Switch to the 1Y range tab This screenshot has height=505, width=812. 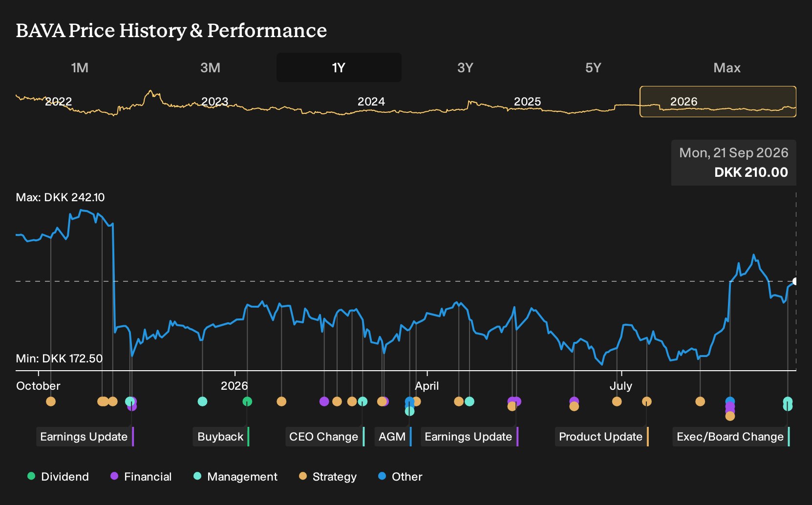click(339, 67)
